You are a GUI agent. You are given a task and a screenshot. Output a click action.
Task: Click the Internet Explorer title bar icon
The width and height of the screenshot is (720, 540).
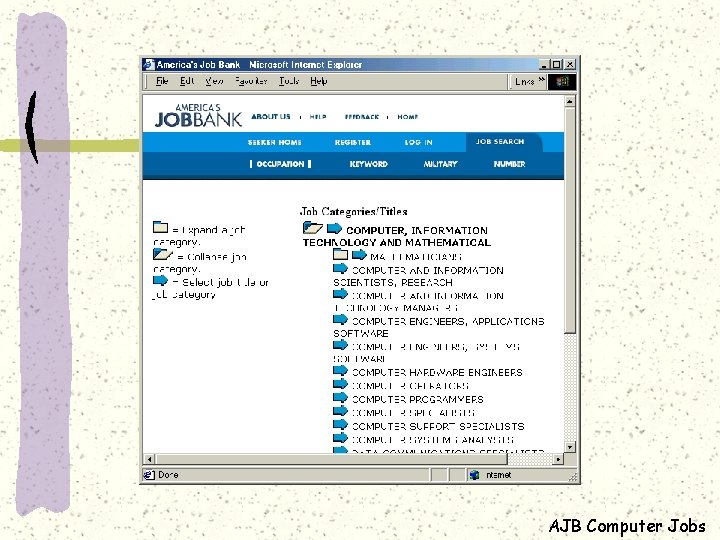pyautogui.click(x=149, y=64)
